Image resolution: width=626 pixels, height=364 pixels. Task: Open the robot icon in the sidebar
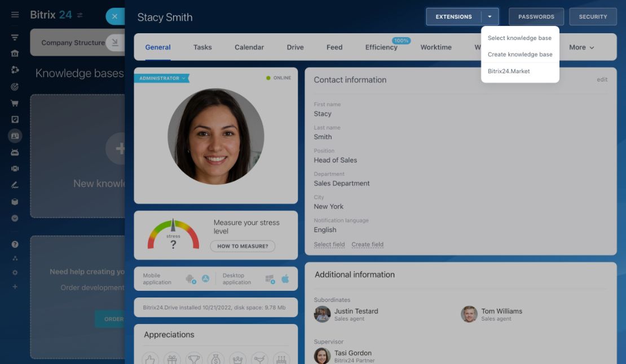pyautogui.click(x=15, y=152)
